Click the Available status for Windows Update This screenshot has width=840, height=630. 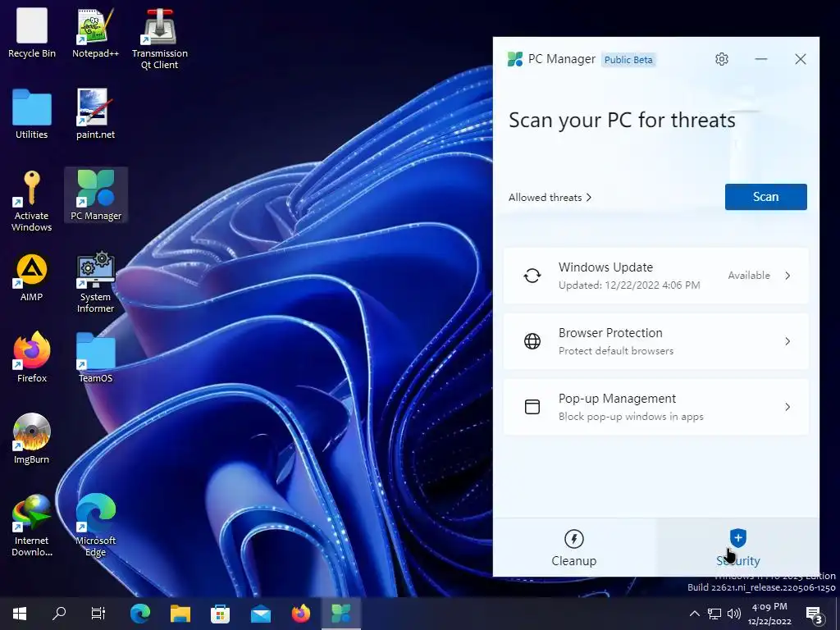pos(748,276)
